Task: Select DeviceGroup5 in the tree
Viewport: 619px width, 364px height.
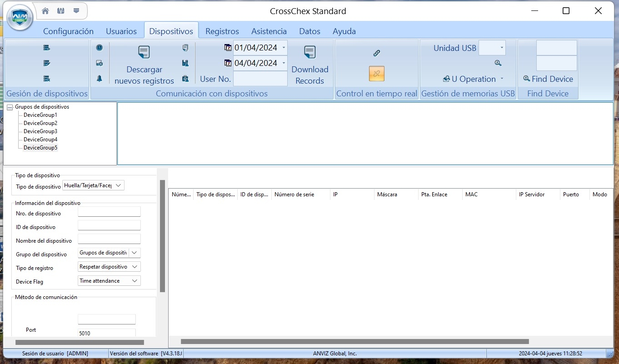Action: tap(40, 148)
